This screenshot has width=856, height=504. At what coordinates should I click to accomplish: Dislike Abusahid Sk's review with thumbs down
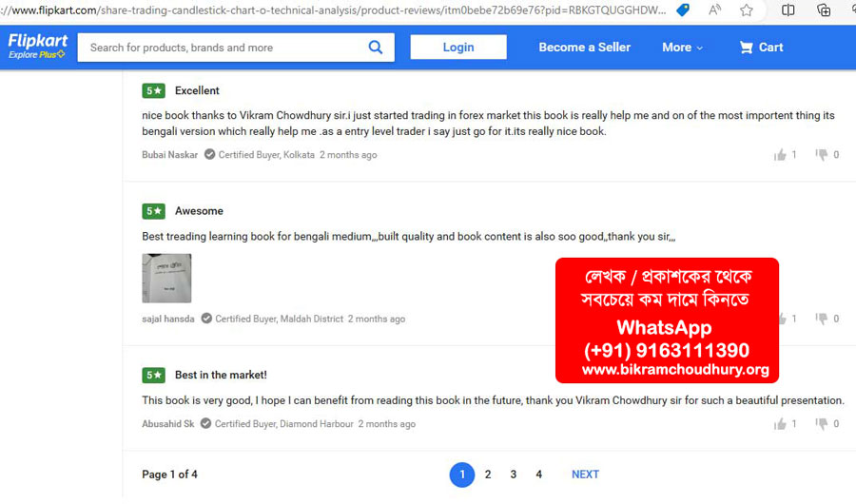tap(822, 424)
